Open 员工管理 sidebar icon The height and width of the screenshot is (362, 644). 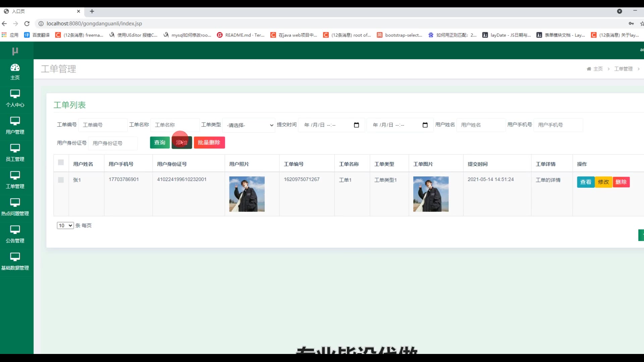point(15,148)
